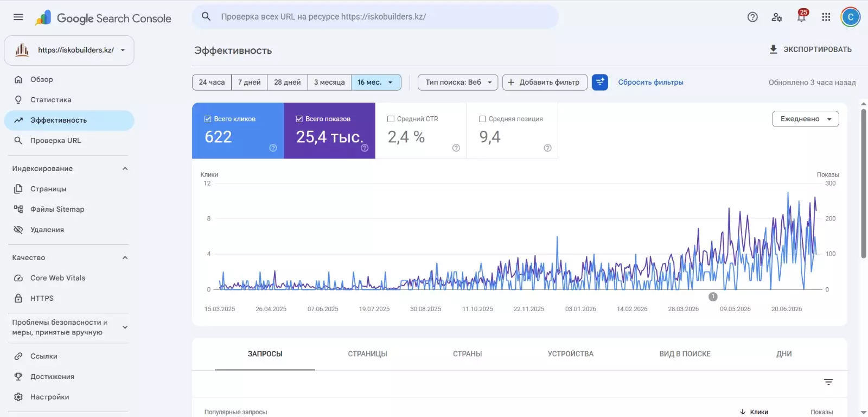Sort table by Показы column
This screenshot has width=868, height=417.
click(822, 412)
